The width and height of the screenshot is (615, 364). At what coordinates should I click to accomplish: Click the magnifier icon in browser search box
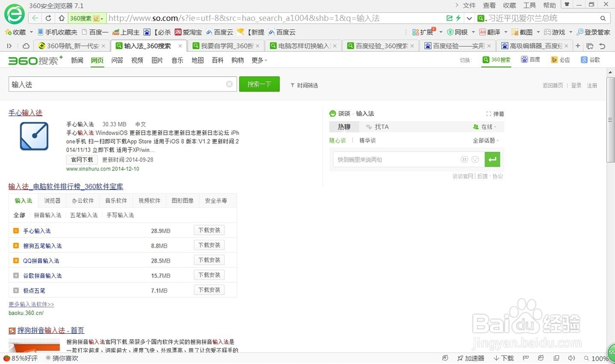[x=603, y=18]
